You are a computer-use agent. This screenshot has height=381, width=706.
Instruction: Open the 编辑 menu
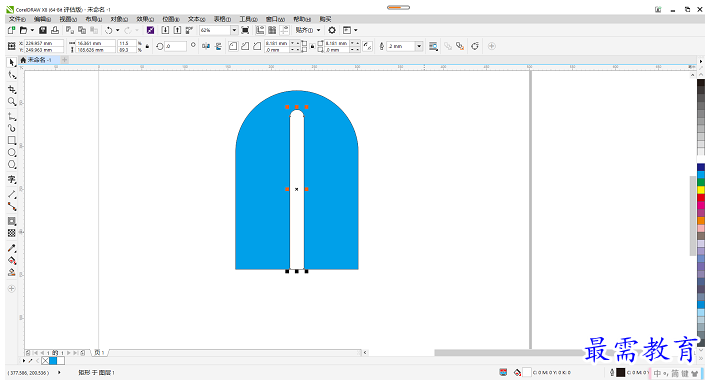click(42, 19)
